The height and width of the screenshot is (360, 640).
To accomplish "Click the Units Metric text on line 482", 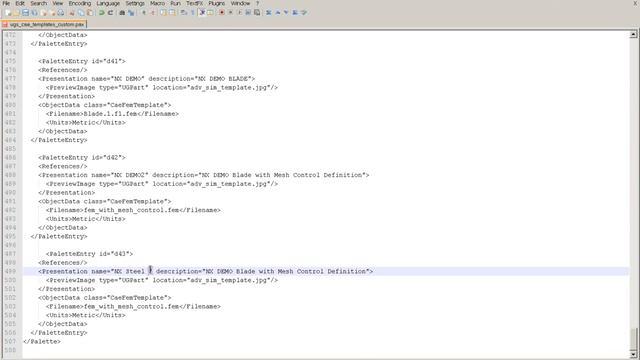I will [86, 123].
